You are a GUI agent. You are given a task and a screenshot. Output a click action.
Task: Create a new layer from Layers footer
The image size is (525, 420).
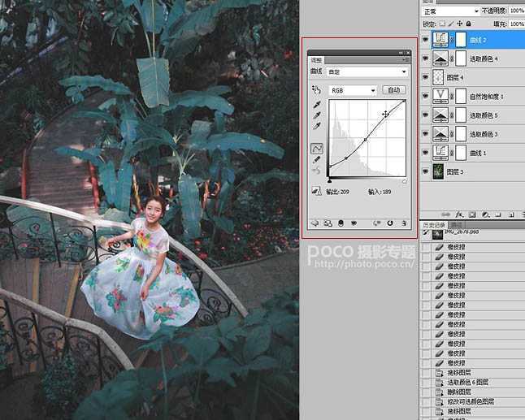click(x=511, y=214)
